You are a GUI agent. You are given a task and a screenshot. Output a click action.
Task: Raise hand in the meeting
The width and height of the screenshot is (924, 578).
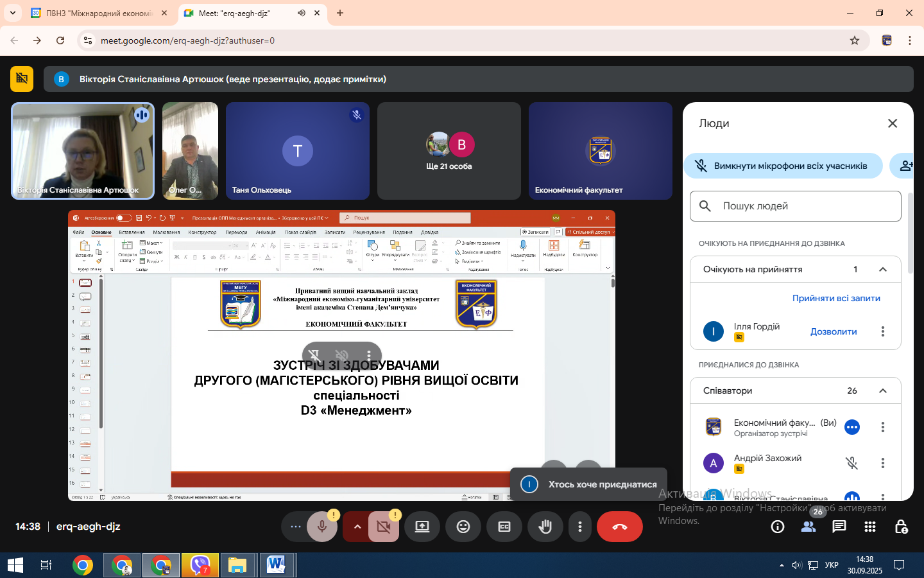[x=545, y=527]
